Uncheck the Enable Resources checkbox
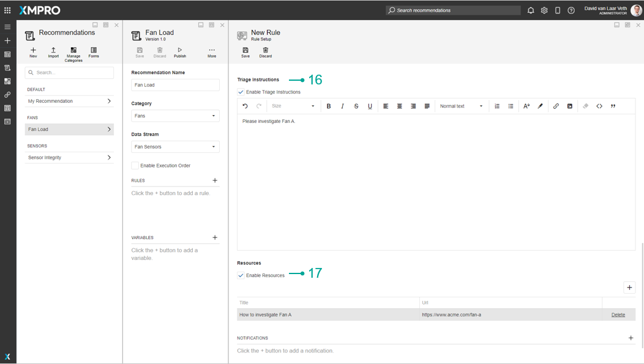This screenshot has height=364, width=644. click(241, 276)
